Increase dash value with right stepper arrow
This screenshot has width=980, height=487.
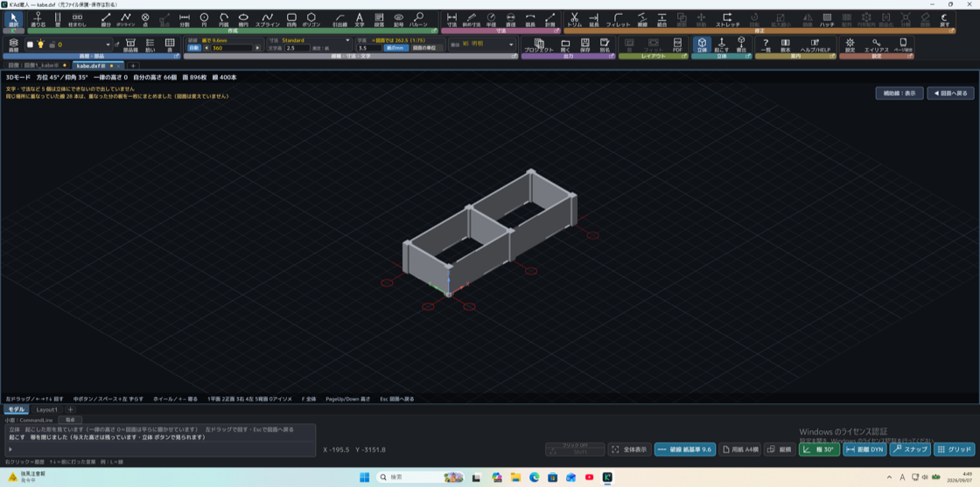point(256,48)
